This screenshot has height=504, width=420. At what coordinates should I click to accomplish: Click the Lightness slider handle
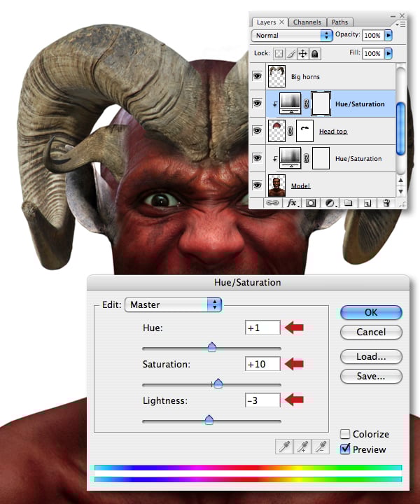(x=209, y=420)
